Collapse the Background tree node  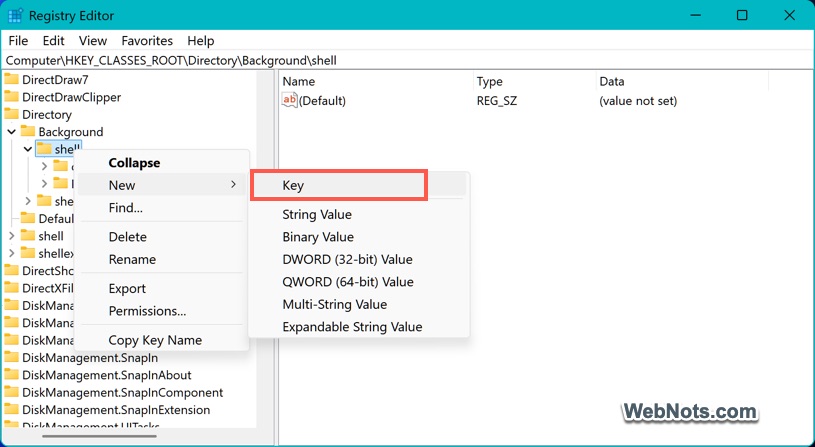(11, 132)
